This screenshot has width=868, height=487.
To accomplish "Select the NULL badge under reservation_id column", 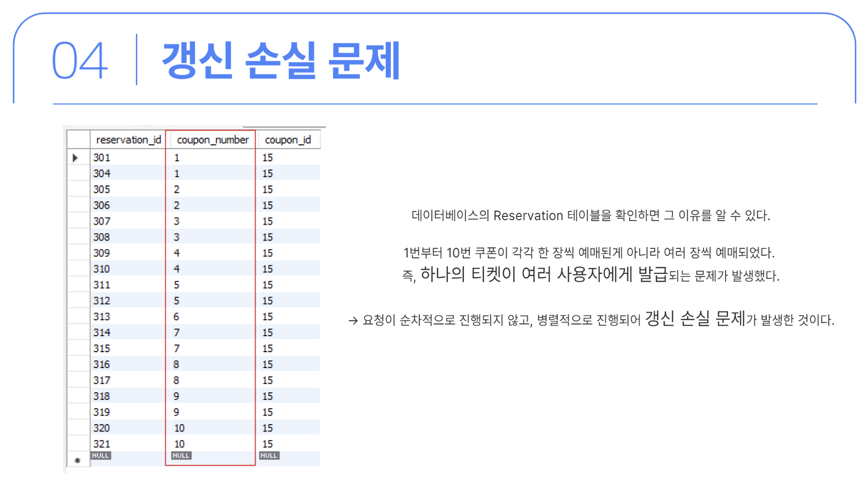I will (100, 456).
